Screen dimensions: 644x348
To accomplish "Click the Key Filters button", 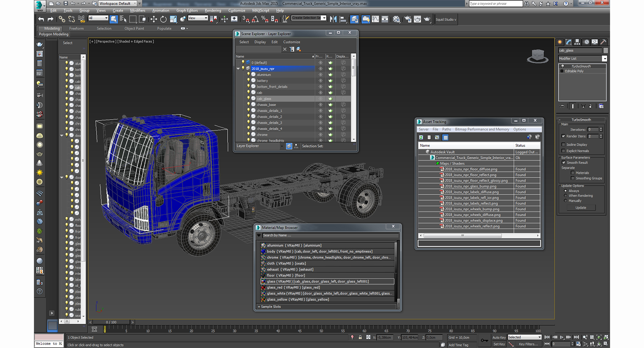I will pyautogui.click(x=528, y=344).
